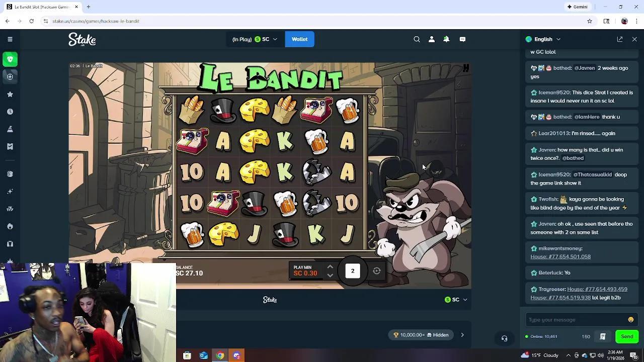Increase bet amount with the up stepper arrow
This screenshot has width=644, height=362.
(x=330, y=267)
